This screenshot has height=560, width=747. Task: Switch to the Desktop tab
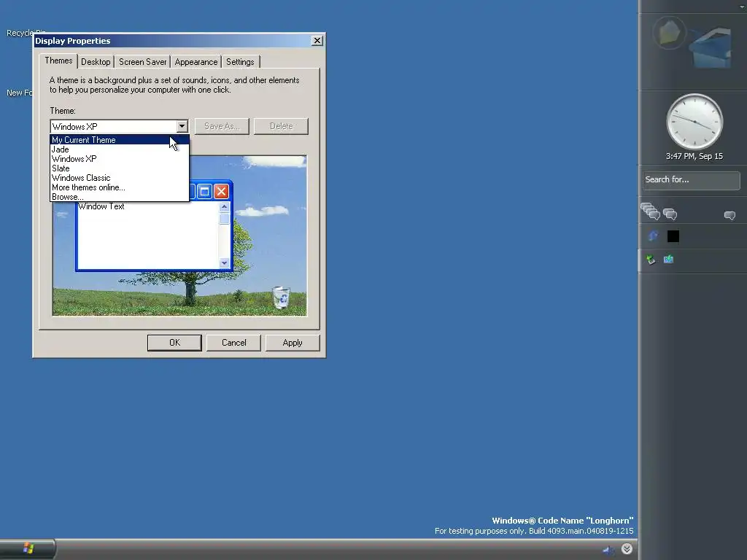click(x=96, y=62)
